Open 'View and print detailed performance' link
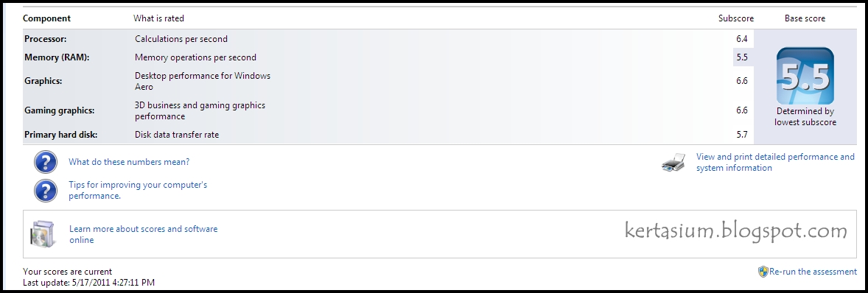The height and width of the screenshot is (293, 868). click(x=776, y=163)
